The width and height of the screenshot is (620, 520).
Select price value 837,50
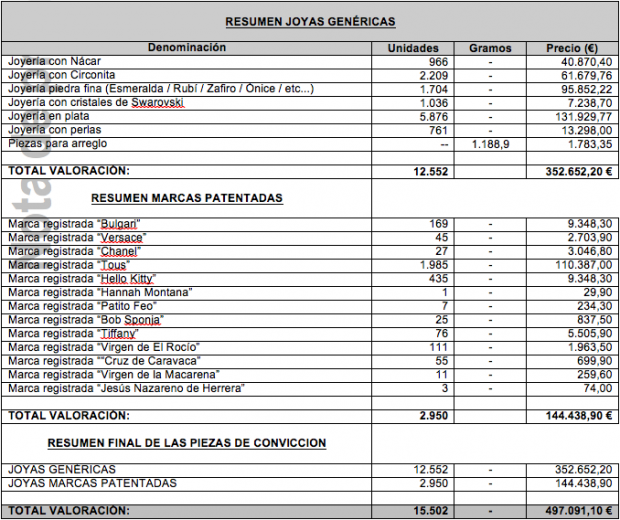tap(594, 320)
